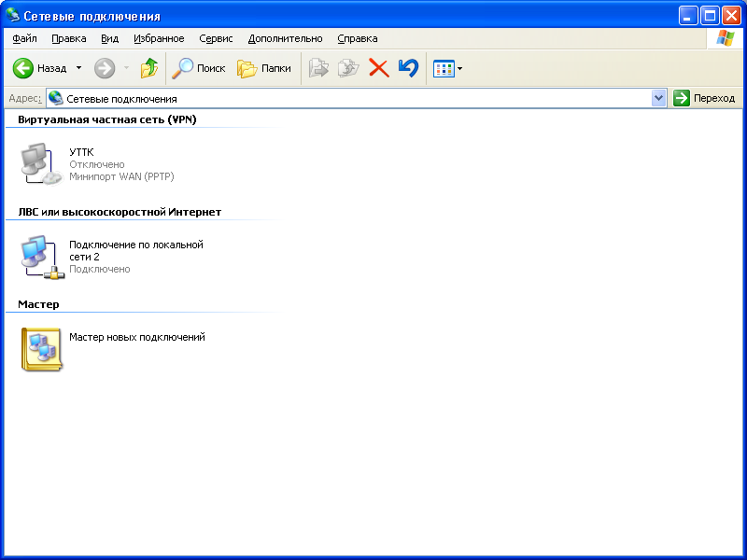This screenshot has width=747, height=560.
Task: Click the Forward arrow button
Action: tap(105, 68)
